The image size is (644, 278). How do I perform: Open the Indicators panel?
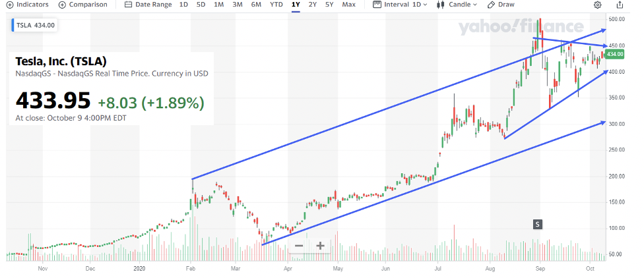pos(28,5)
